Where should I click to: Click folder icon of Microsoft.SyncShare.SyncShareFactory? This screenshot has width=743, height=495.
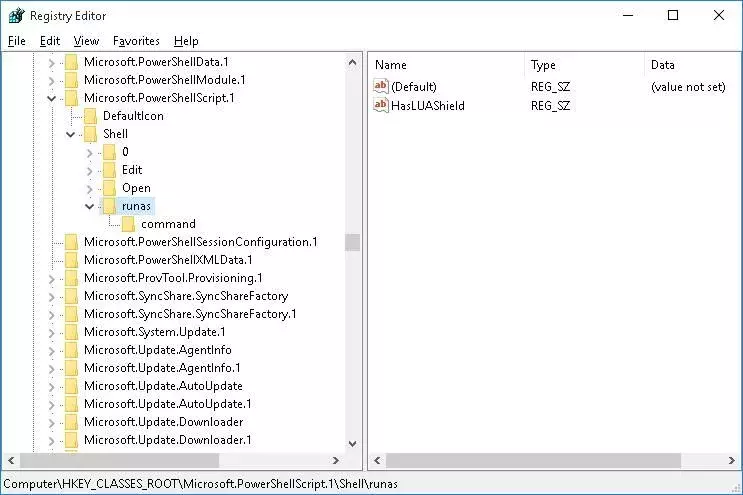72,296
